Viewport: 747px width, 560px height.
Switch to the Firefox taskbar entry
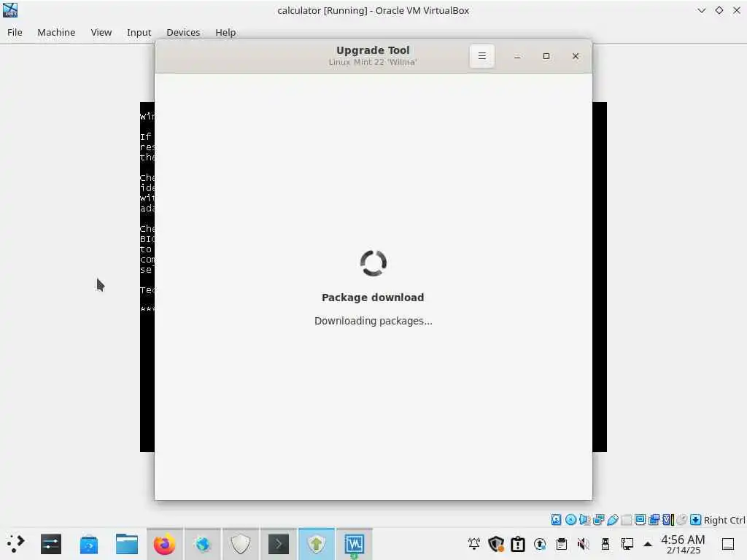click(x=164, y=544)
